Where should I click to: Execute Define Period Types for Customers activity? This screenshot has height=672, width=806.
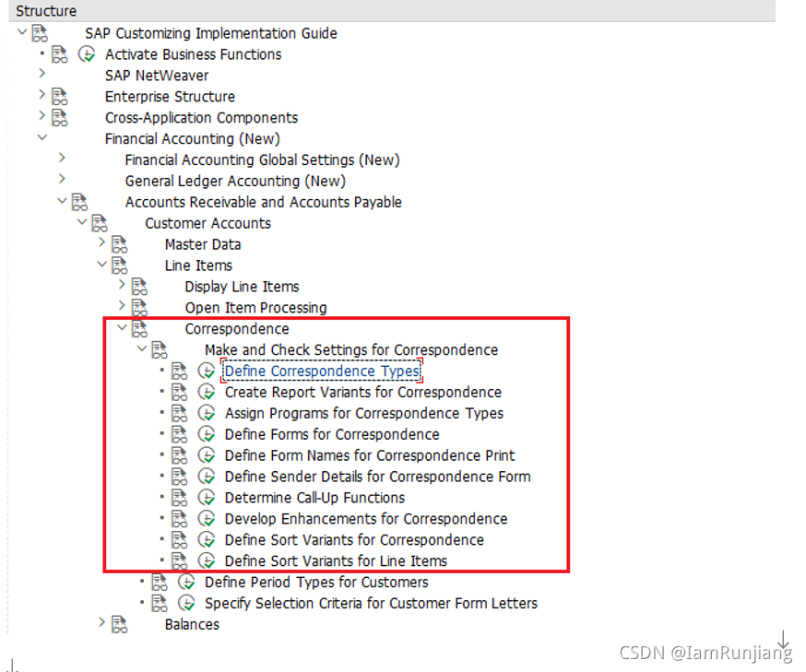[186, 582]
